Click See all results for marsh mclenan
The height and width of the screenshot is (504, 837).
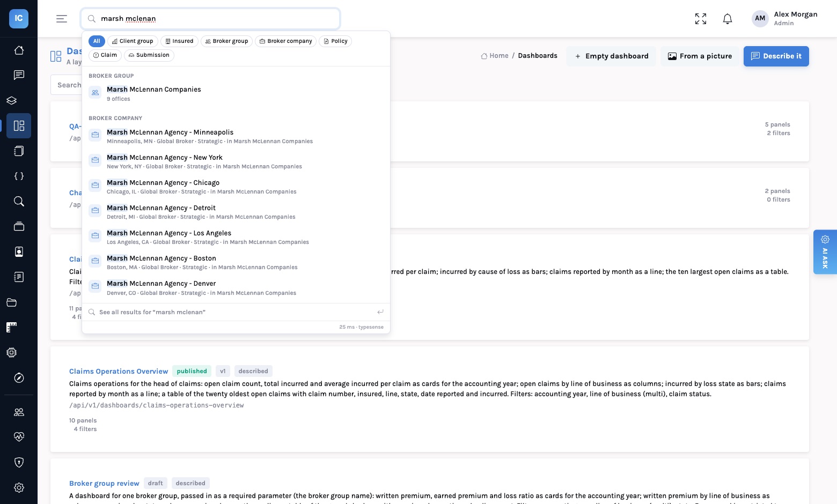point(236,312)
